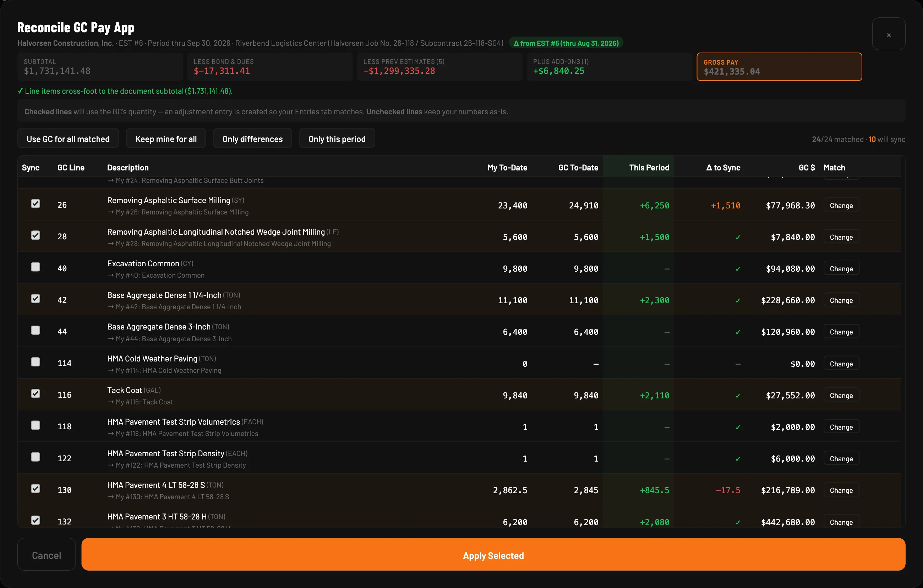Uncheck sync for line 130 HMA Pavement 4 LT
The width and height of the screenshot is (923, 588).
tap(35, 489)
